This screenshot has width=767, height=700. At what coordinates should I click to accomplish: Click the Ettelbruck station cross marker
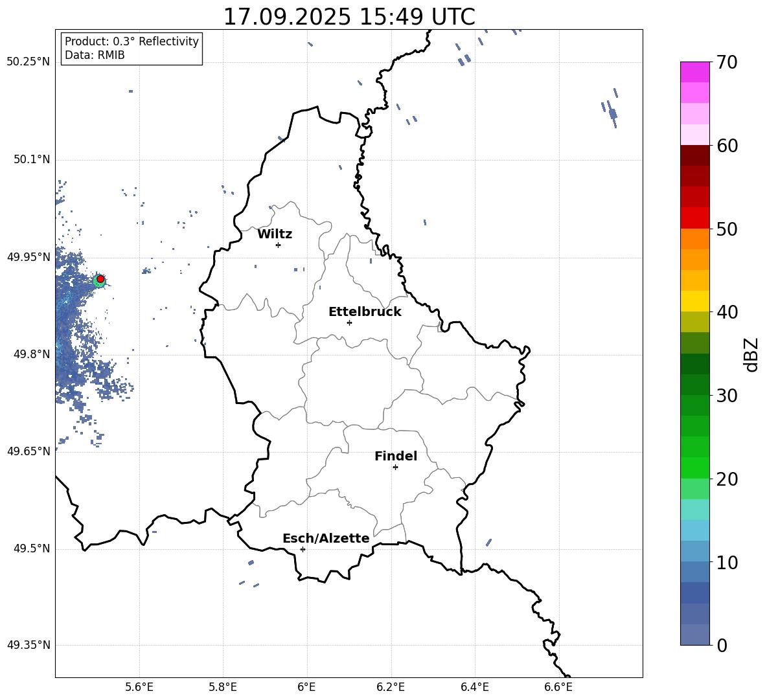(x=349, y=322)
